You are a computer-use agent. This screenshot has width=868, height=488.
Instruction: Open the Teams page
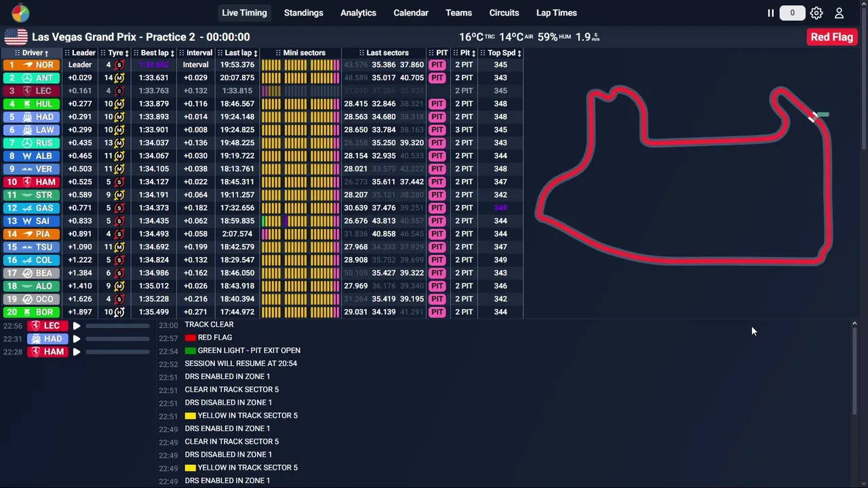tap(458, 13)
